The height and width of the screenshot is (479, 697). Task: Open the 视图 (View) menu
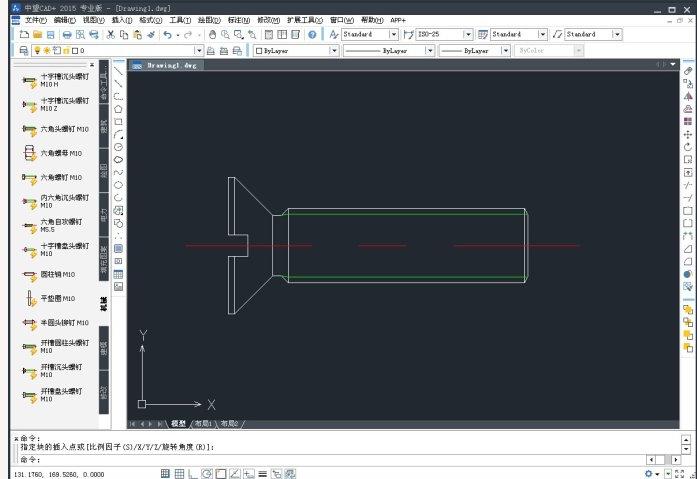(x=93, y=20)
